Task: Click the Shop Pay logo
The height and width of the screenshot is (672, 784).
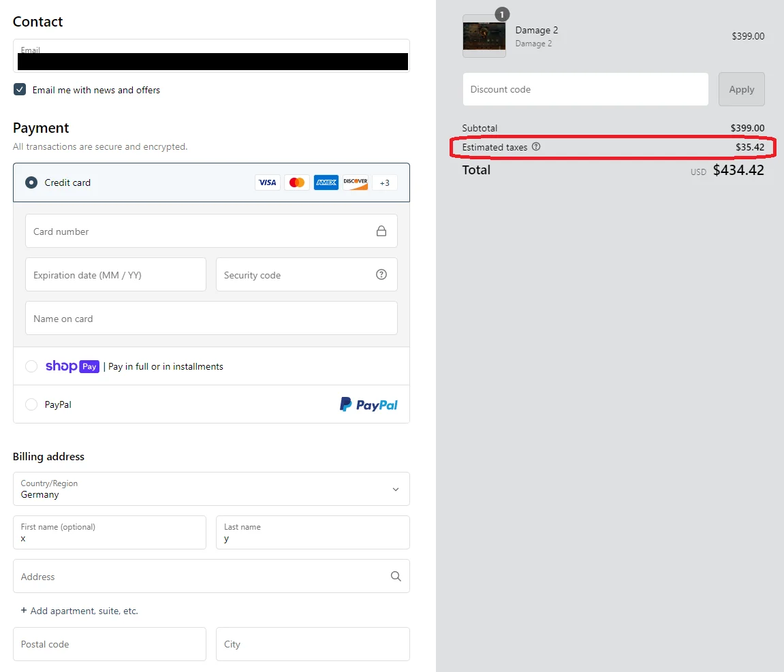Action: (x=72, y=366)
